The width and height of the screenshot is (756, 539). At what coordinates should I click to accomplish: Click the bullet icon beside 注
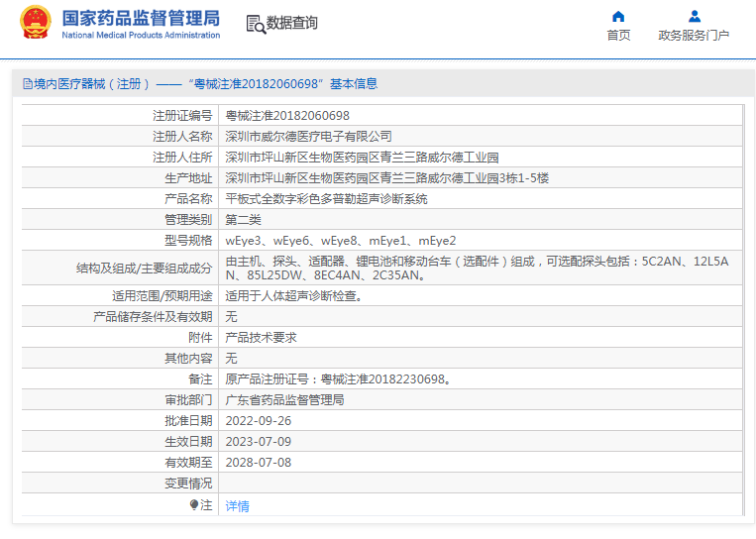point(194,504)
